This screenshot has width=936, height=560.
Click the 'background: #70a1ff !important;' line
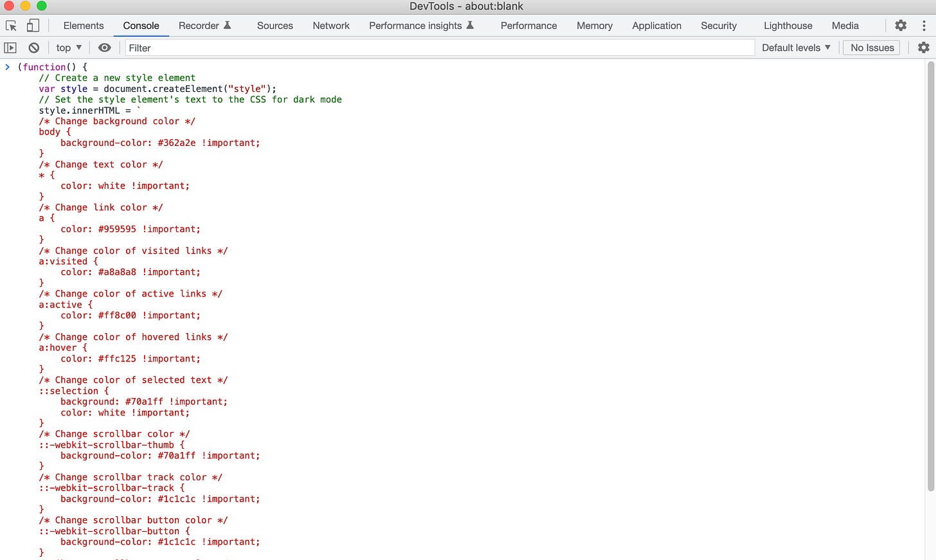click(x=144, y=402)
